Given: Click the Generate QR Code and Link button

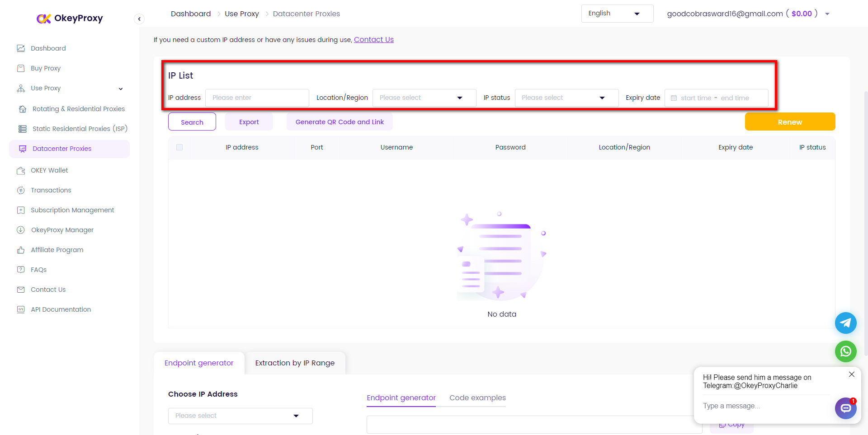Looking at the screenshot, I should click(x=340, y=122).
